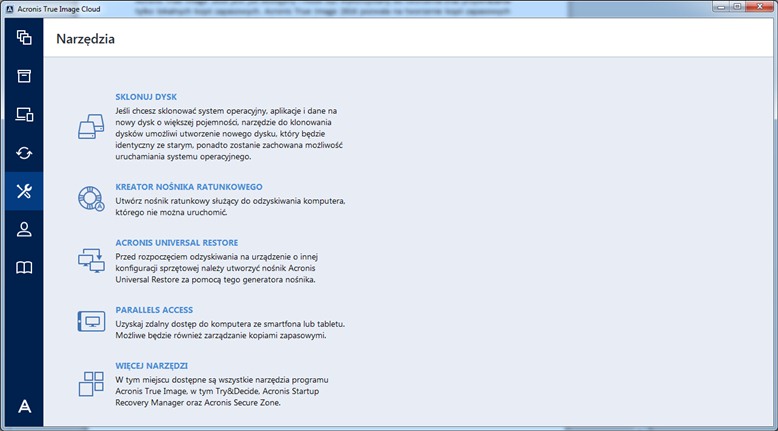
Task: Open the Account person icon
Action: (x=24, y=230)
